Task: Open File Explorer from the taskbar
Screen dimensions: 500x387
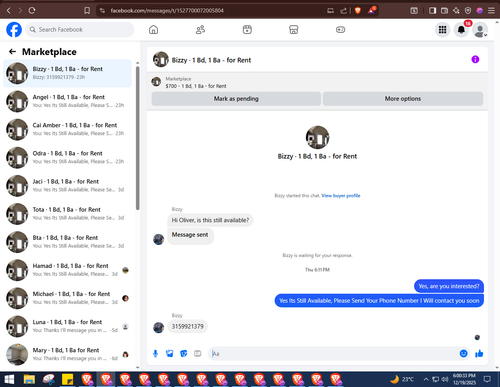Action: 29,379
